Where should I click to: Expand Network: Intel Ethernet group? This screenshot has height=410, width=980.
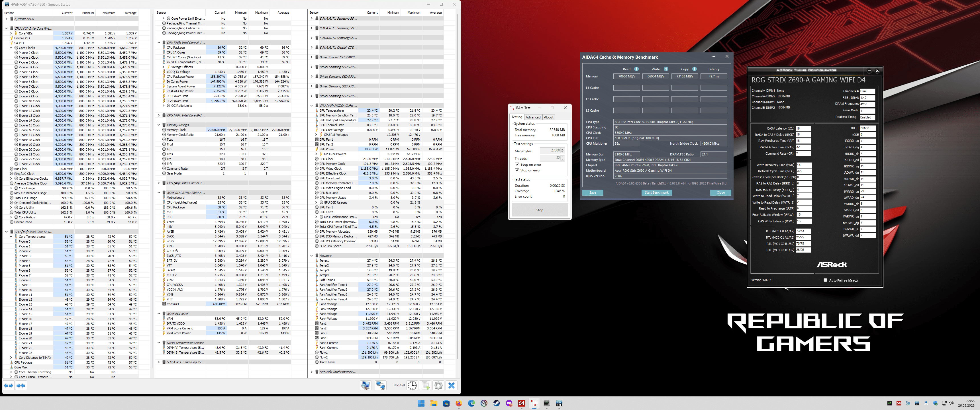312,372
